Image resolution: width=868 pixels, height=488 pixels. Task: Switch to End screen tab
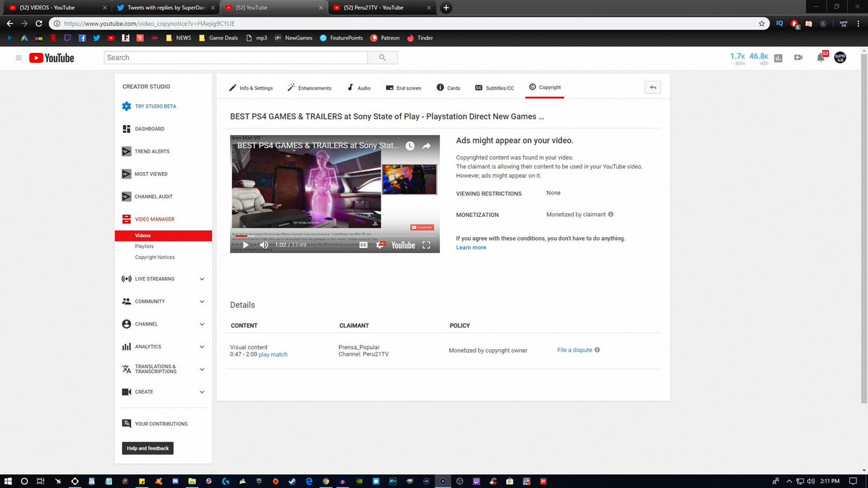pyautogui.click(x=404, y=87)
